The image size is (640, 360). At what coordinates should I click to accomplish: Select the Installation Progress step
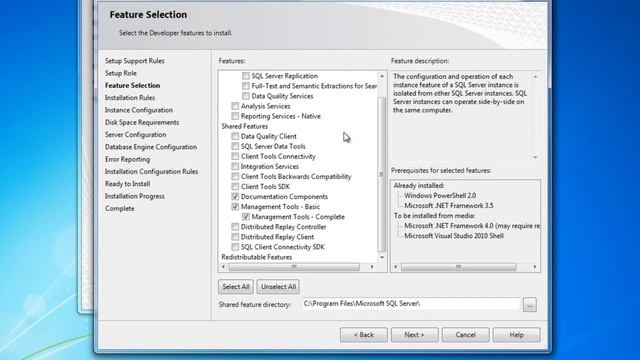tap(135, 196)
